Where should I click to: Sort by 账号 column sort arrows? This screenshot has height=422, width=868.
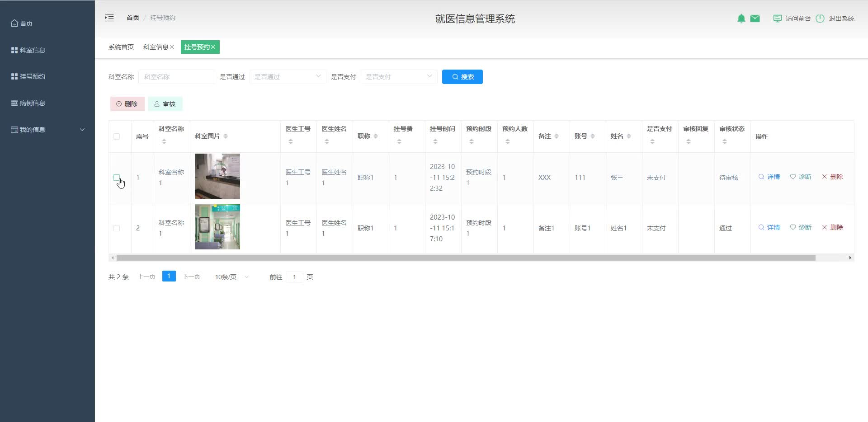pos(593,136)
